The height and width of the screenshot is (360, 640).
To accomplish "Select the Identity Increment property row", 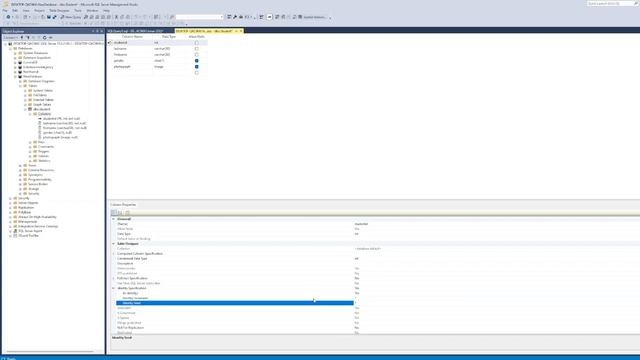I will click(x=235, y=298).
